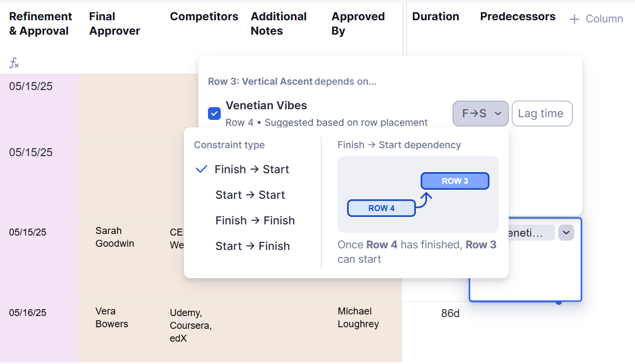This screenshot has height=364, width=635.
Task: Click the checkmark beside Finish → Start
Action: [x=202, y=169]
